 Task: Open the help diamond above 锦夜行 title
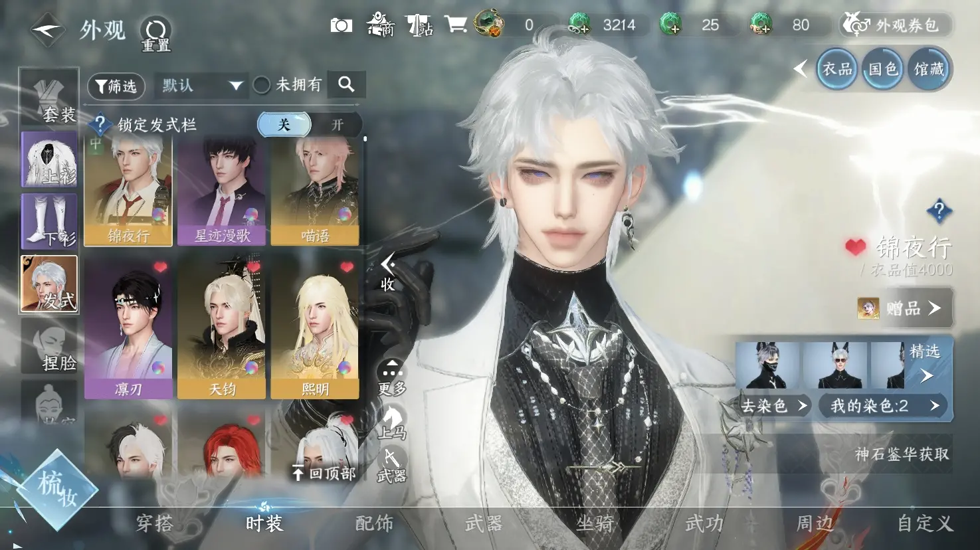click(x=939, y=211)
